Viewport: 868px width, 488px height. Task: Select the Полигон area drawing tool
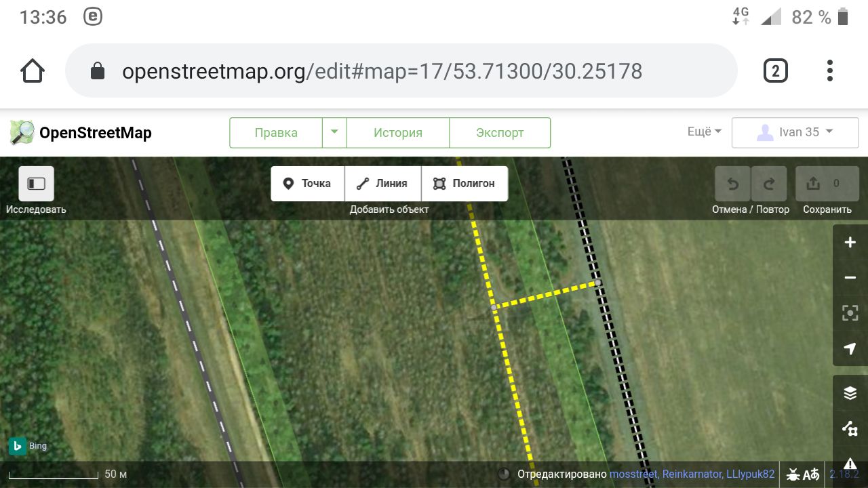(465, 184)
